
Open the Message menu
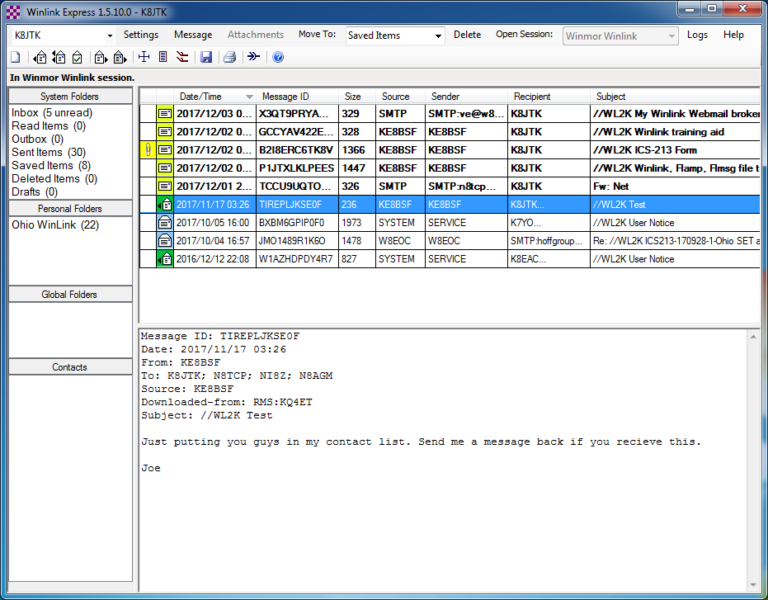coord(193,35)
